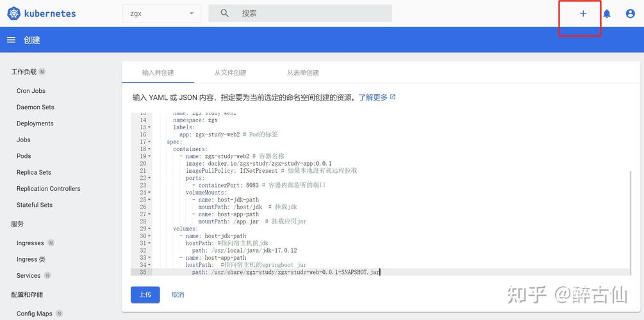
Task: Click the 工作负载 section heading
Action: [24, 72]
